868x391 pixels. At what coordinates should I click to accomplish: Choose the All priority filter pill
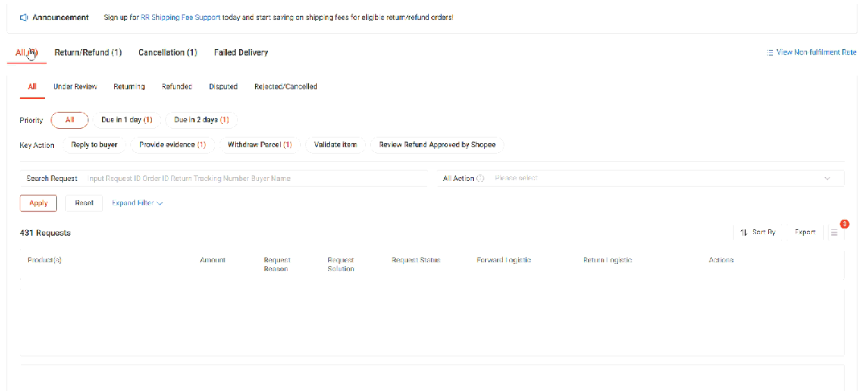coord(69,120)
